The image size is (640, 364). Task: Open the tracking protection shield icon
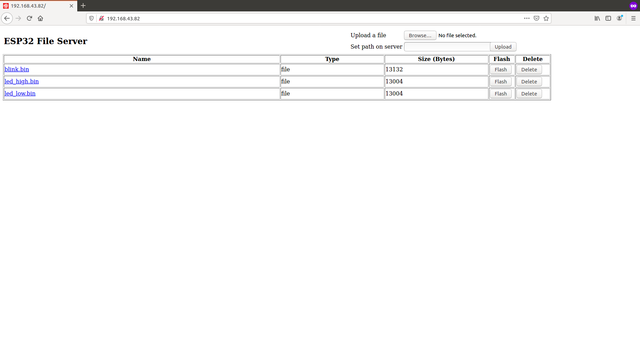click(x=91, y=18)
